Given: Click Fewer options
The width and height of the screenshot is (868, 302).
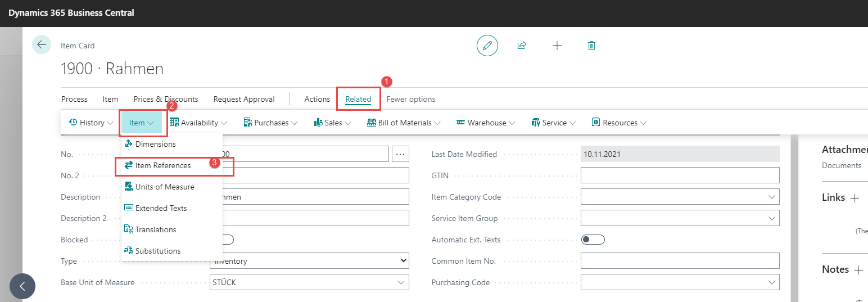Looking at the screenshot, I should (x=411, y=99).
